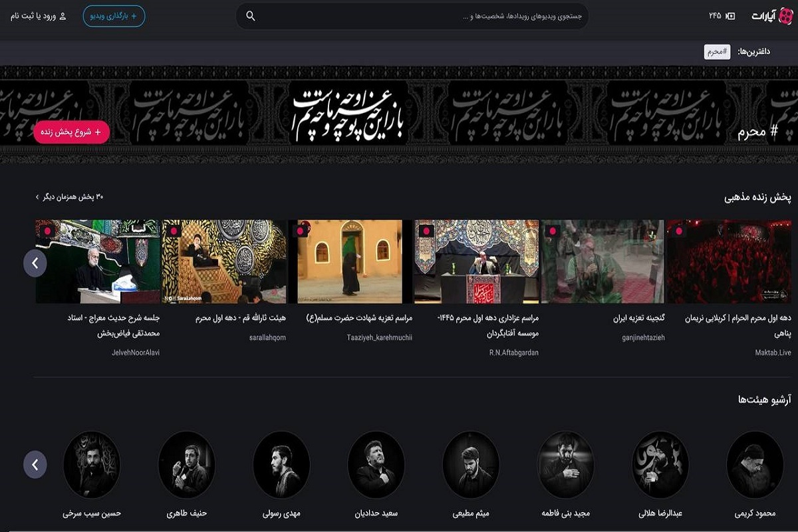
Task: Click live indicator on JelvehNoorAlavi video
Action: point(47,231)
